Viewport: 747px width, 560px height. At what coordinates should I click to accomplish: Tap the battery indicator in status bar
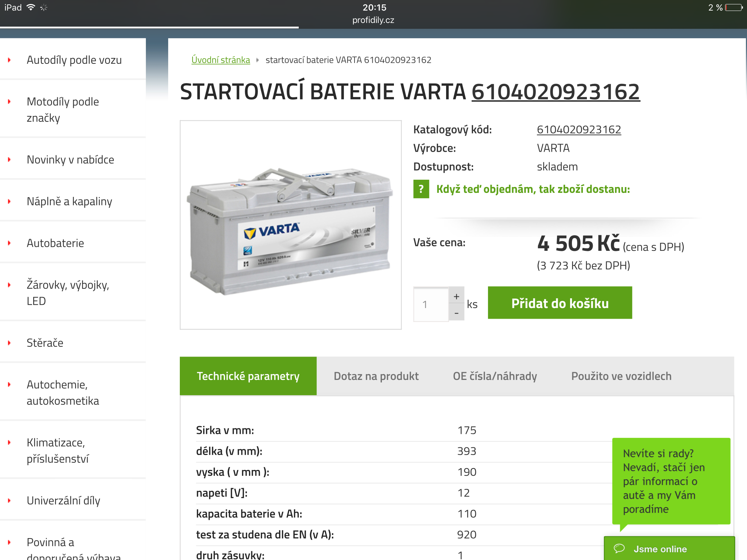734,7
